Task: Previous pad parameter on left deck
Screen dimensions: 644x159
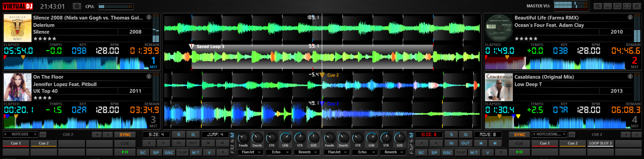Action: (97, 134)
